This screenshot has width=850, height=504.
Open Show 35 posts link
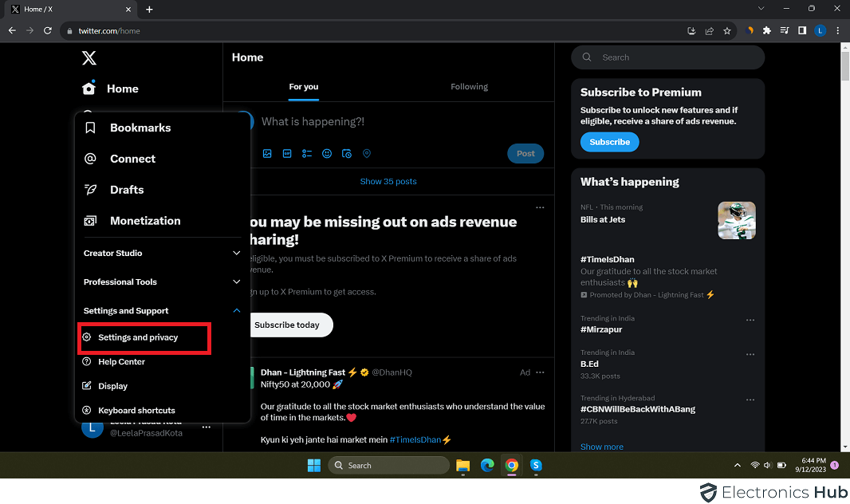click(x=388, y=181)
